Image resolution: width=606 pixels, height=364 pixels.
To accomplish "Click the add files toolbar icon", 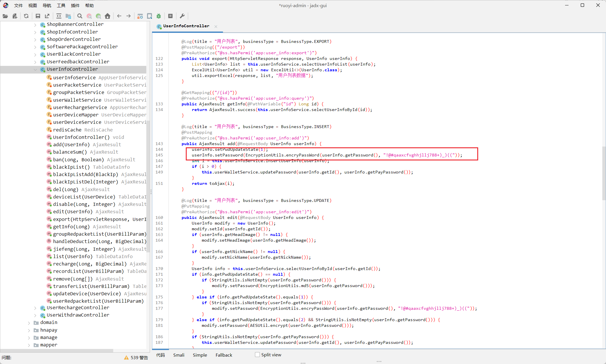I will [15, 16].
